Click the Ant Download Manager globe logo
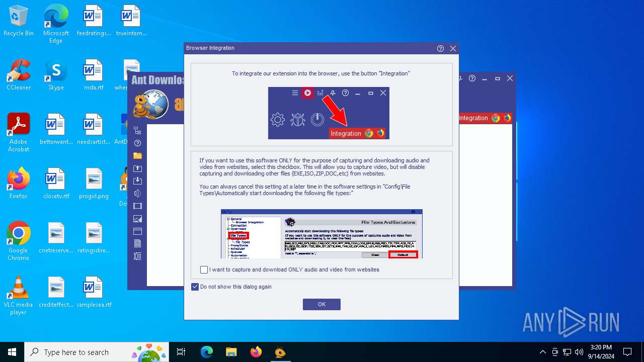This screenshot has width=644, height=362. point(151,105)
